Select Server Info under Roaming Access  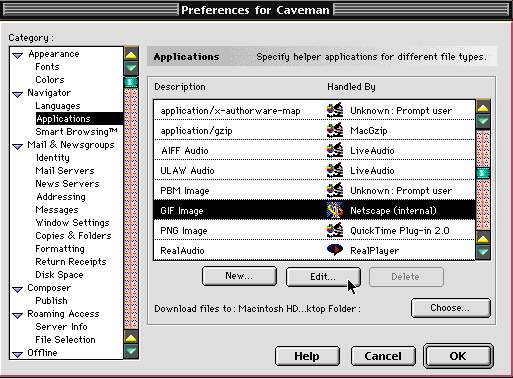tap(61, 327)
